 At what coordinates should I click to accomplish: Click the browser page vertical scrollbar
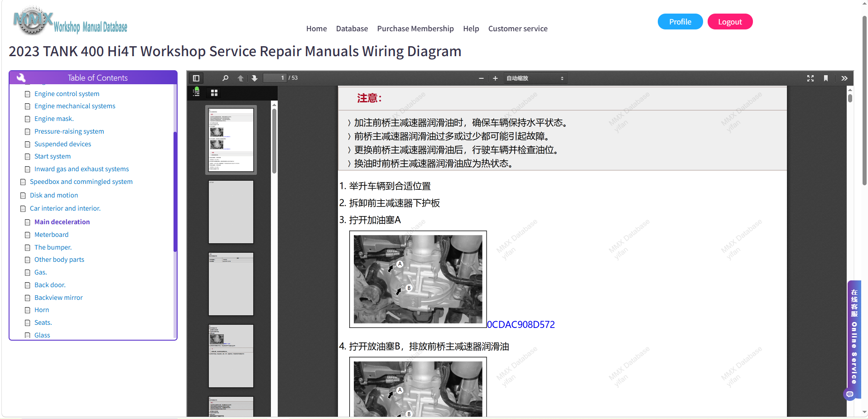click(864, 100)
